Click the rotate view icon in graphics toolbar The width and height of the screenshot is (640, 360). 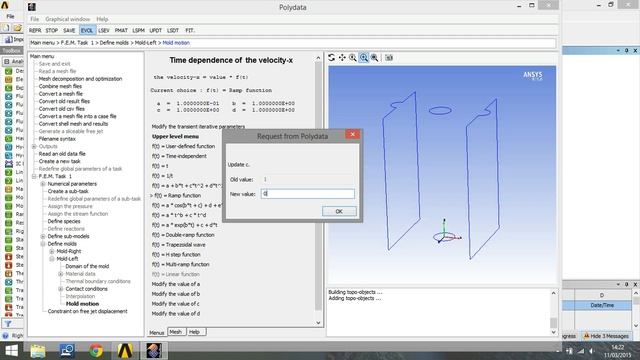331,58
